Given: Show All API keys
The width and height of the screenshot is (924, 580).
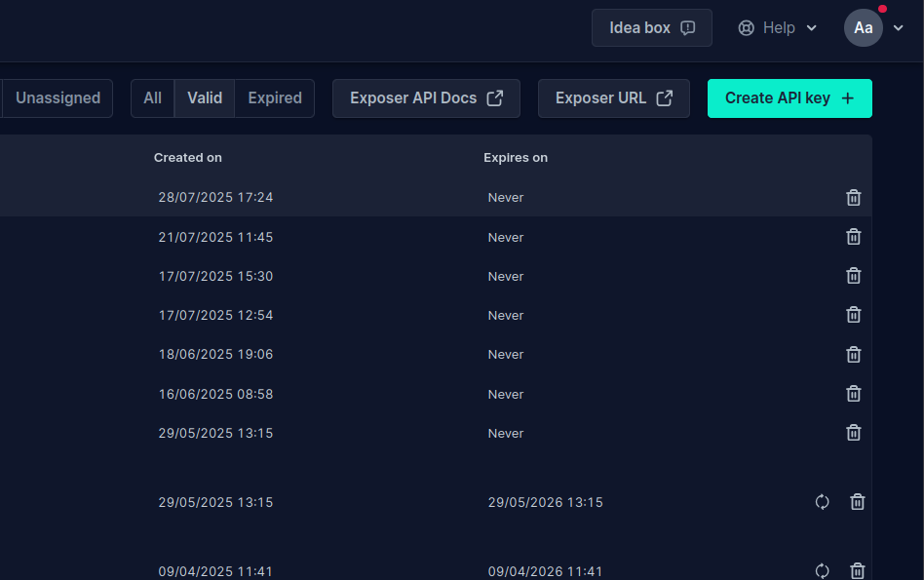Looking at the screenshot, I should click(153, 98).
